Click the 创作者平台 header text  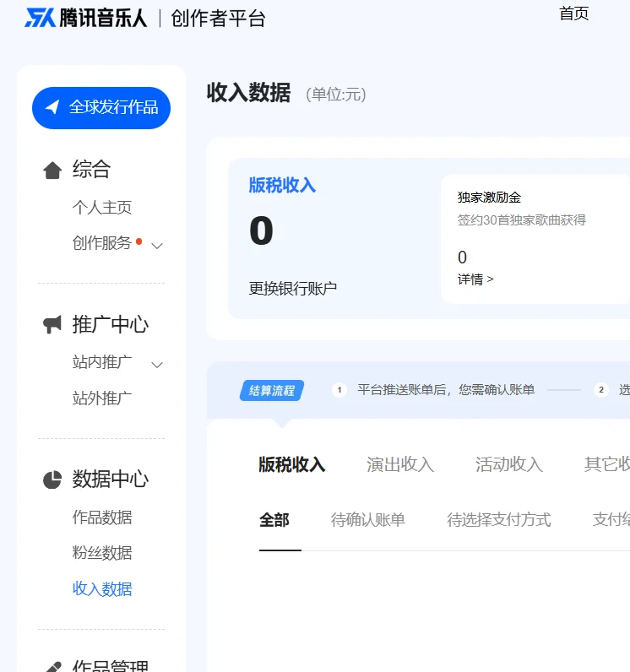pos(218,19)
